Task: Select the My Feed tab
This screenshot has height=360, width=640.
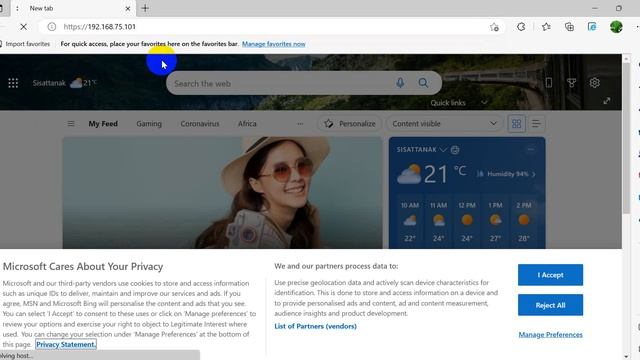Action: click(x=103, y=123)
